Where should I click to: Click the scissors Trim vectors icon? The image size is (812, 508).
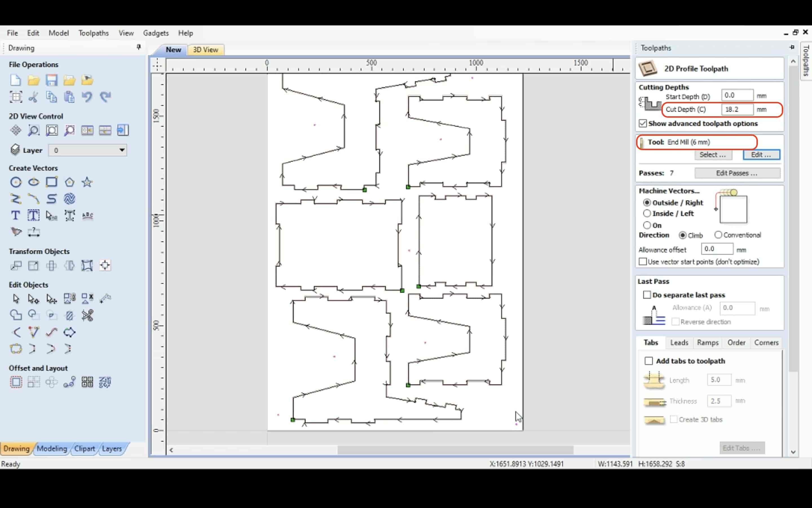[87, 315]
